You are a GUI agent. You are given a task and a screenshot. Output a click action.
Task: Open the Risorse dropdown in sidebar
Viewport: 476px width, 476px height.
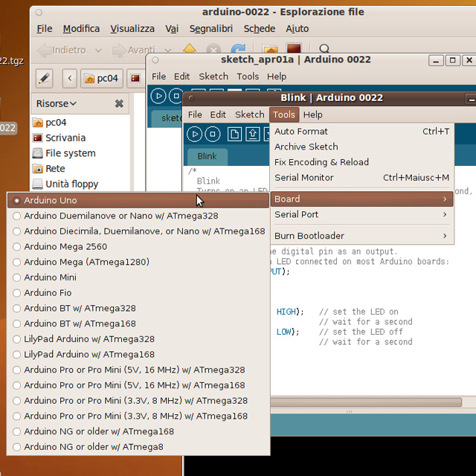click(56, 103)
